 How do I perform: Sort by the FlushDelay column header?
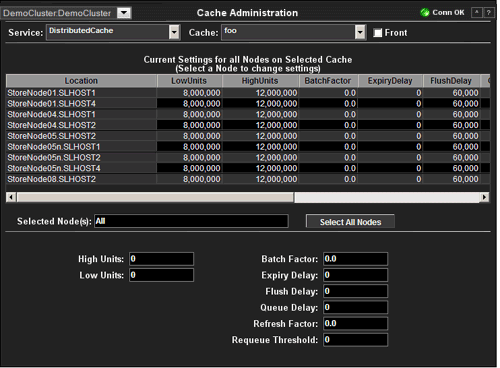tap(451, 81)
